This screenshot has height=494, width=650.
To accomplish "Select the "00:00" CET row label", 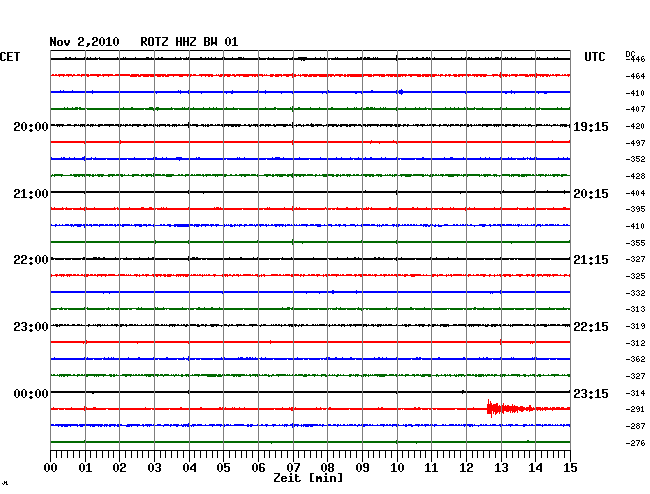I will [31, 393].
